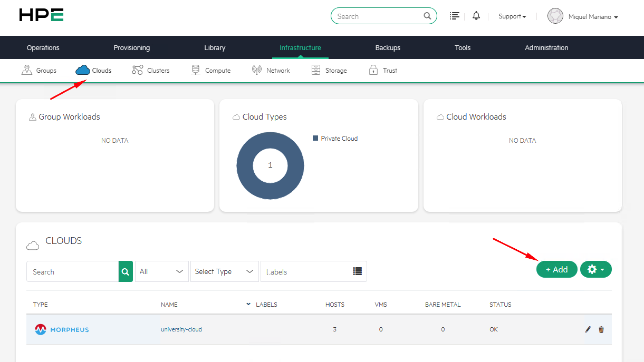Open the Select Type dropdown
Screen dimensions: 644x362
225,271
